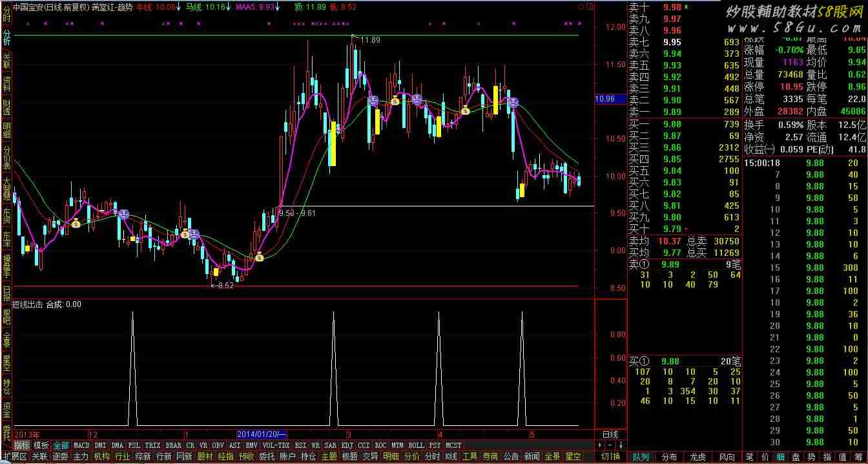Click the diamond icon at chart top right
Image resolution: width=868 pixels, height=464 pixels.
581,7
